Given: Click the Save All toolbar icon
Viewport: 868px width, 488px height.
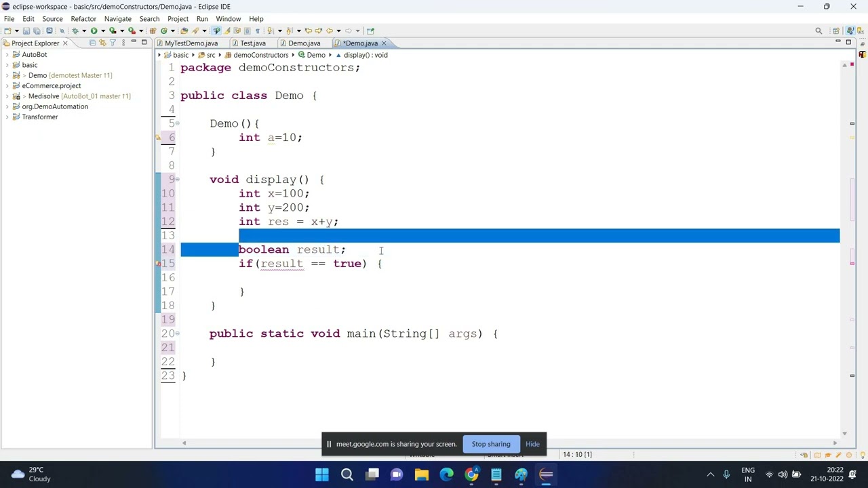Looking at the screenshot, I should click(37, 30).
